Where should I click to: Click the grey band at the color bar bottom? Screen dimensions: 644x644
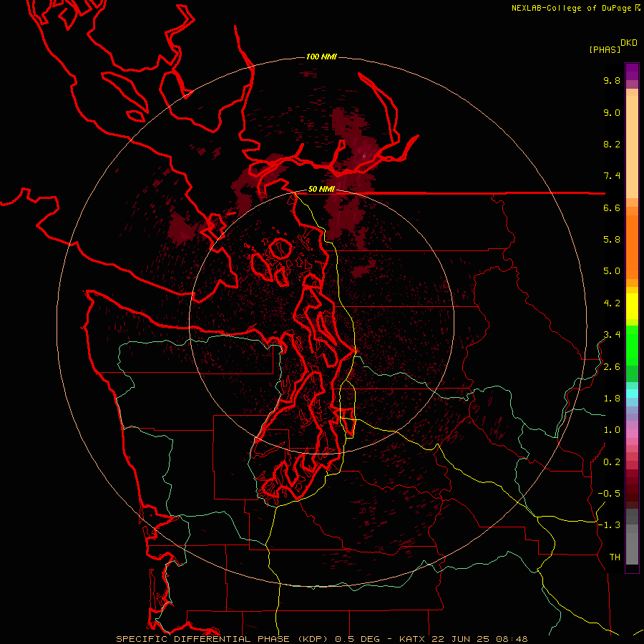(x=632, y=537)
